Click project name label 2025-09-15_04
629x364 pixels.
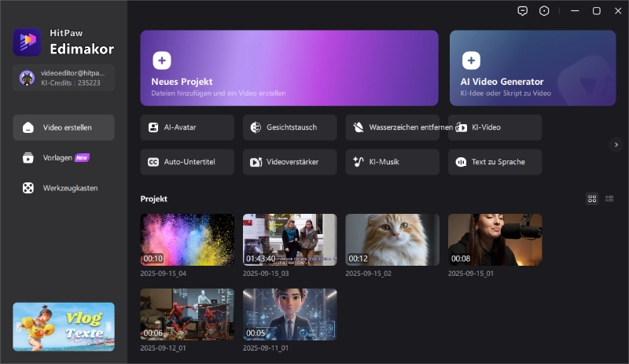pos(164,274)
